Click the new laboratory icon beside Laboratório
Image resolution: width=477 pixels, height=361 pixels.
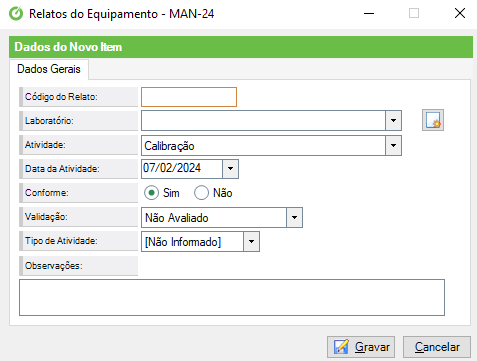pyautogui.click(x=433, y=120)
